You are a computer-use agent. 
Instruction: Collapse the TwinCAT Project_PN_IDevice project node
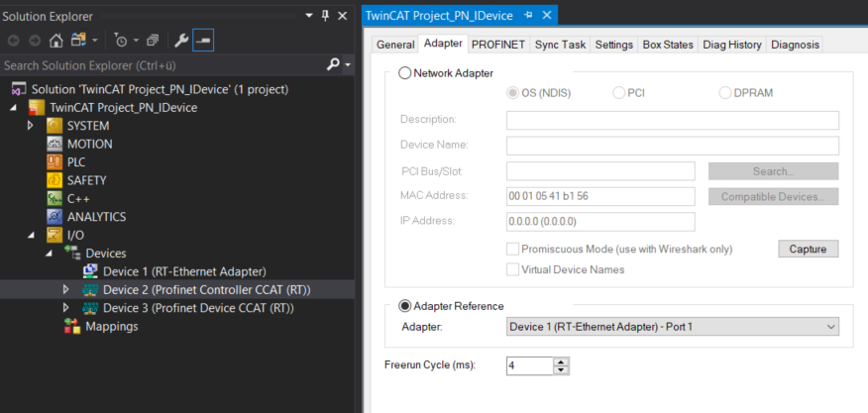(14, 107)
